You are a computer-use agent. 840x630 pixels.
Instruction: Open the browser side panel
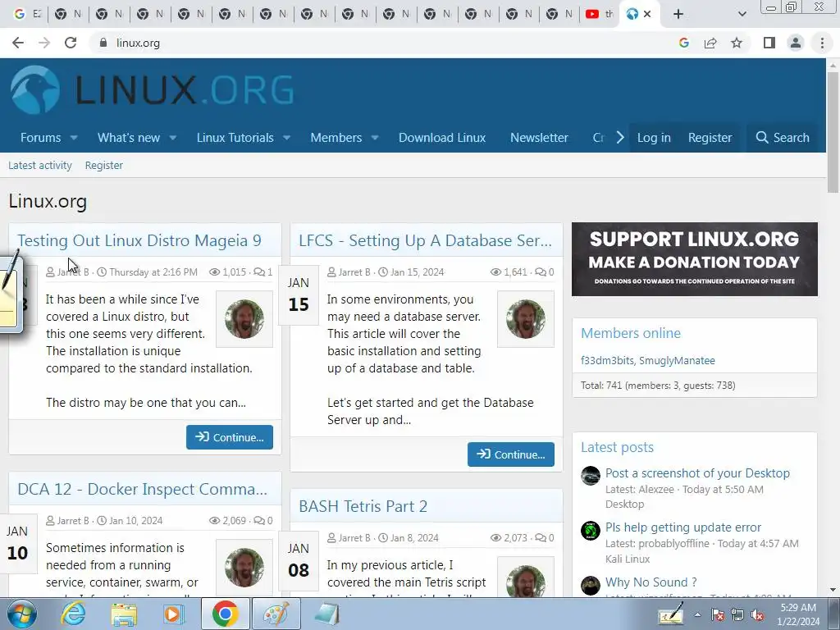[x=769, y=43]
